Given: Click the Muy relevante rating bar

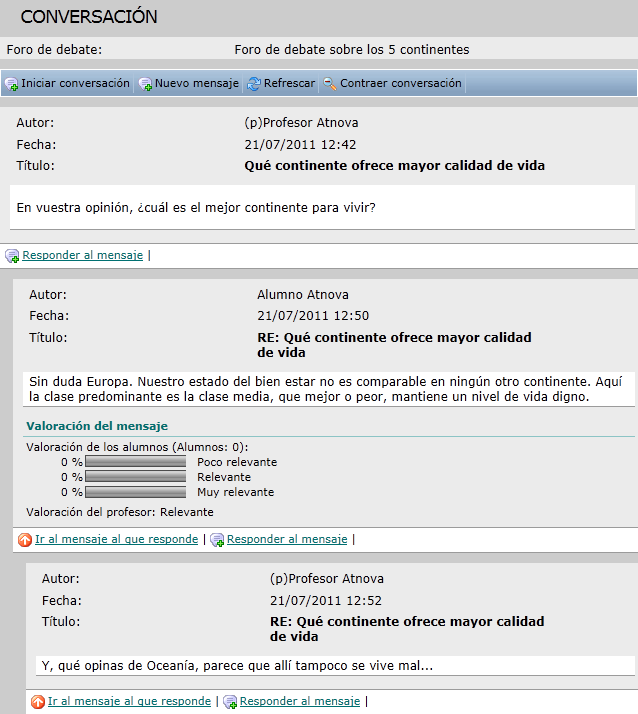Looking at the screenshot, I should coord(135,492).
